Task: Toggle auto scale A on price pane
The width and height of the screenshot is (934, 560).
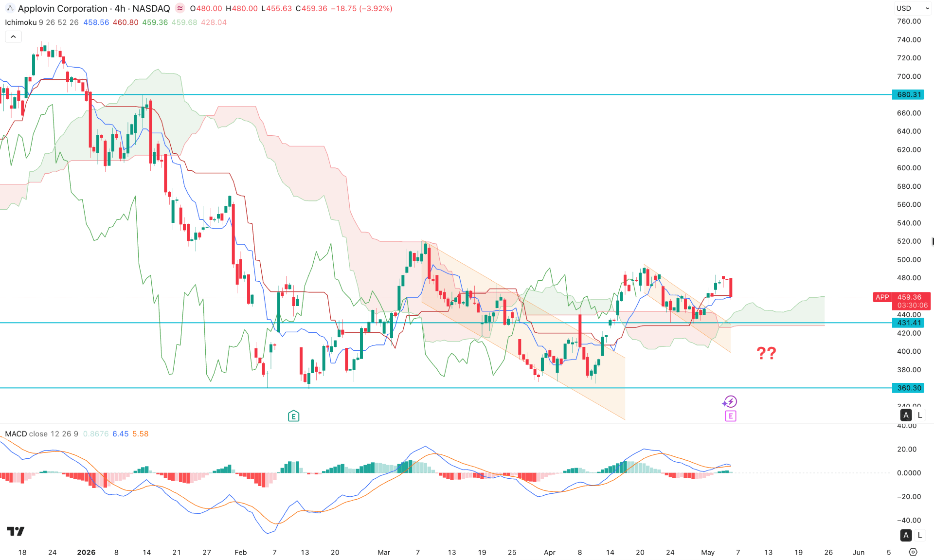Action: click(906, 415)
